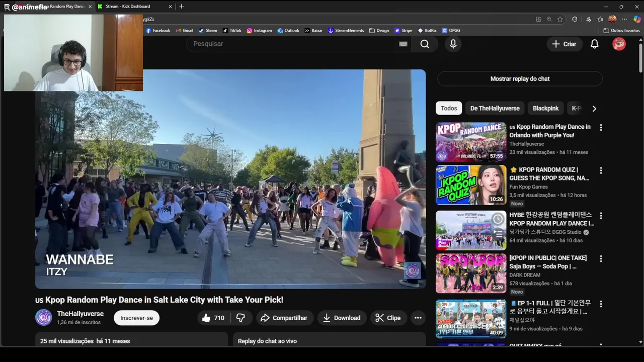
Task: Select the Blackpink filter chip
Action: pos(546,108)
